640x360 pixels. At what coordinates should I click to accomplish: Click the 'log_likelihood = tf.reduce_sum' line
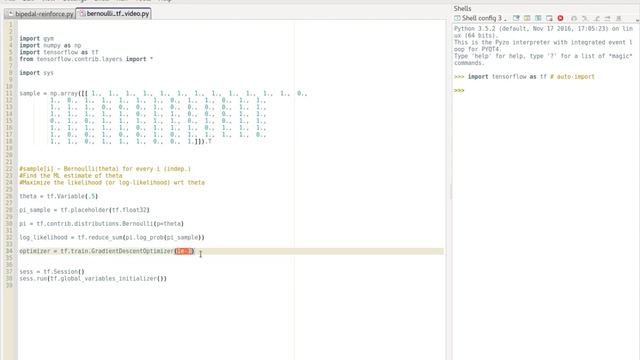coord(112,238)
